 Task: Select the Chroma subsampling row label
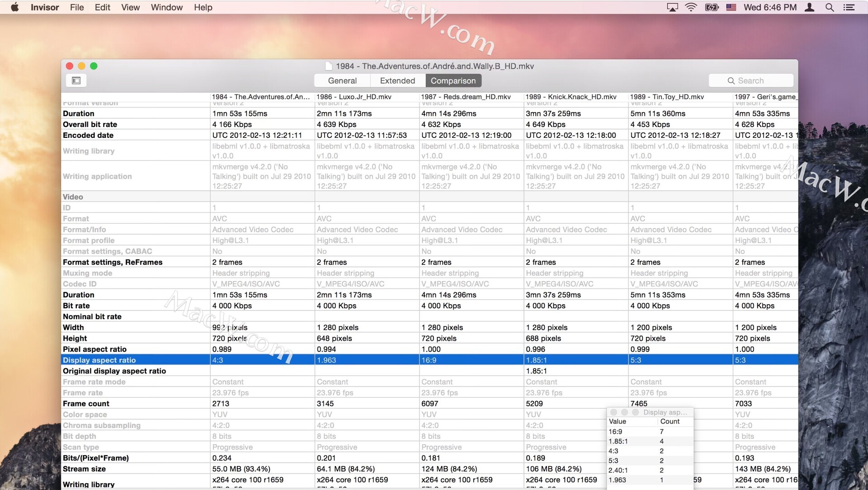tap(102, 425)
